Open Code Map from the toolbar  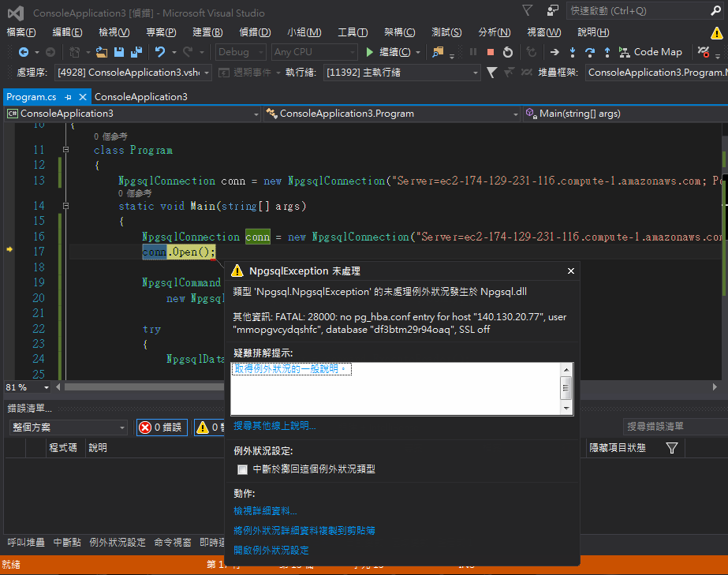651,52
